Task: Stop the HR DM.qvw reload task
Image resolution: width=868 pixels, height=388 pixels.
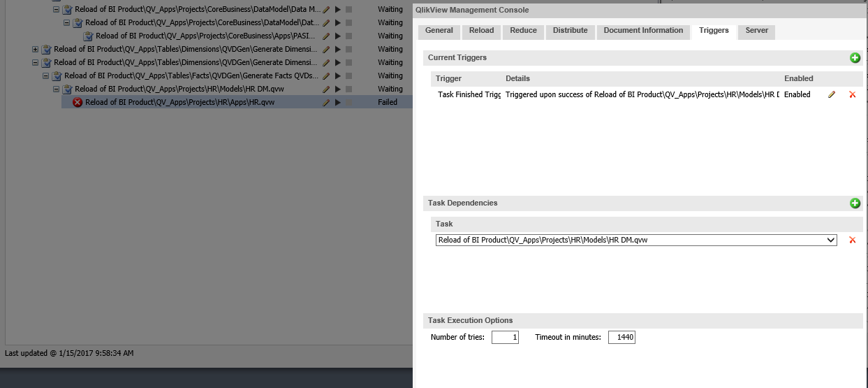Action: tap(349, 89)
